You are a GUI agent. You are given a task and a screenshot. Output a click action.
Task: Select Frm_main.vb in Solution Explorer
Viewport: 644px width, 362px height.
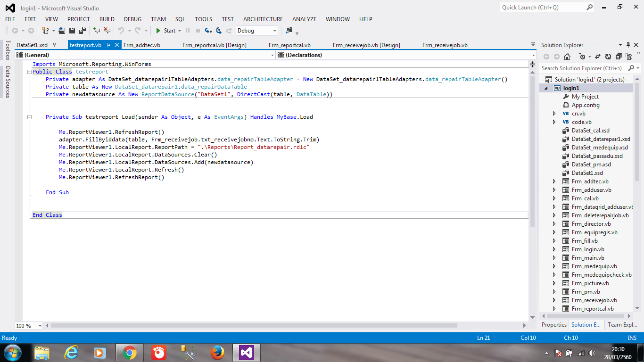[588, 258]
